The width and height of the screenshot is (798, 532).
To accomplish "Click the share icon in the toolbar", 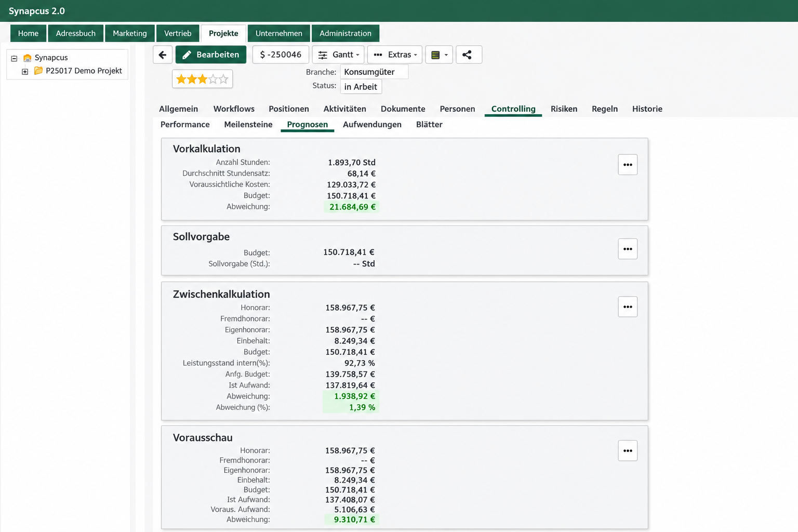I will [x=469, y=55].
